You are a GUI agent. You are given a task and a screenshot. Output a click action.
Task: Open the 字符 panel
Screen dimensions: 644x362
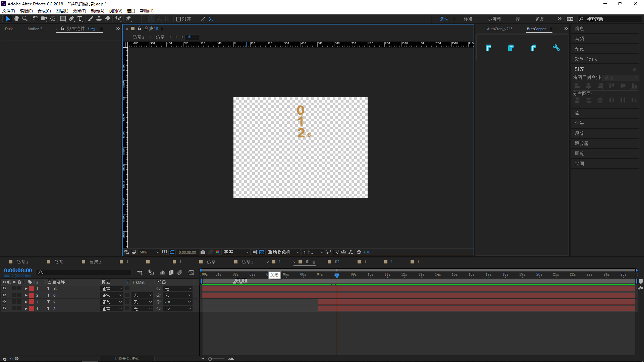[579, 123]
